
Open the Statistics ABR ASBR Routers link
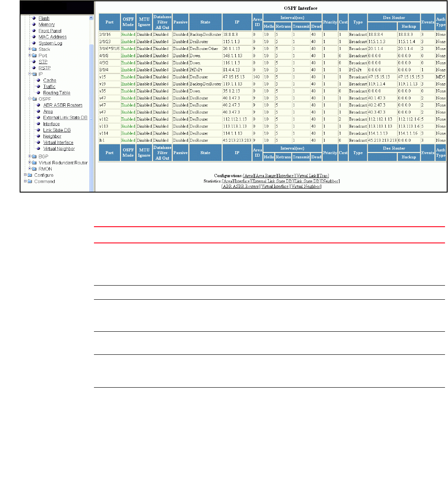click(241, 187)
